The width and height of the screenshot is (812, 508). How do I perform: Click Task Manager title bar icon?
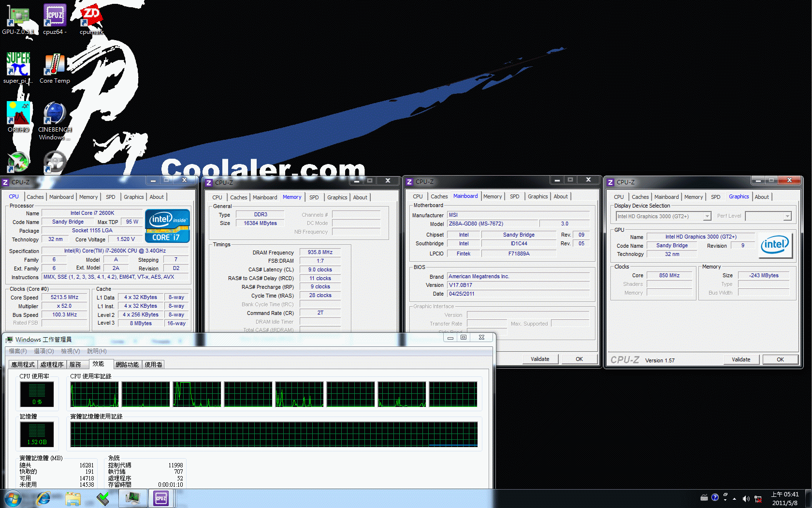(x=9, y=340)
